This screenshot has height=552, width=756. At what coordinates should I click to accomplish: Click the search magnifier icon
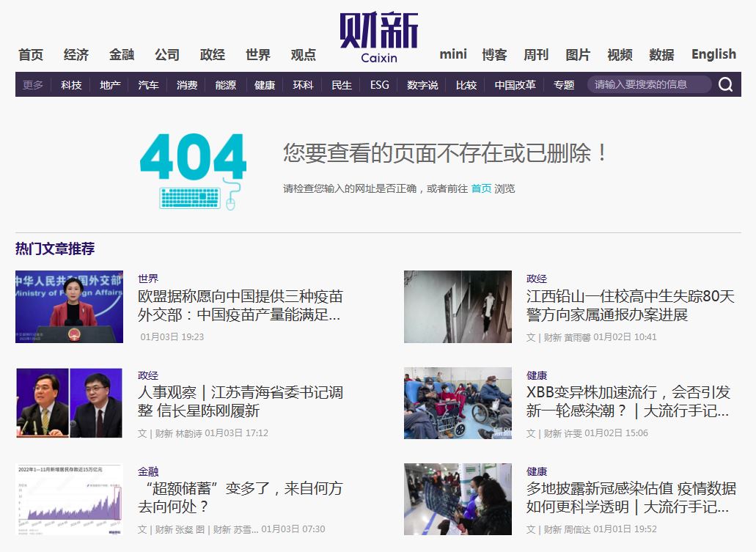tap(726, 84)
